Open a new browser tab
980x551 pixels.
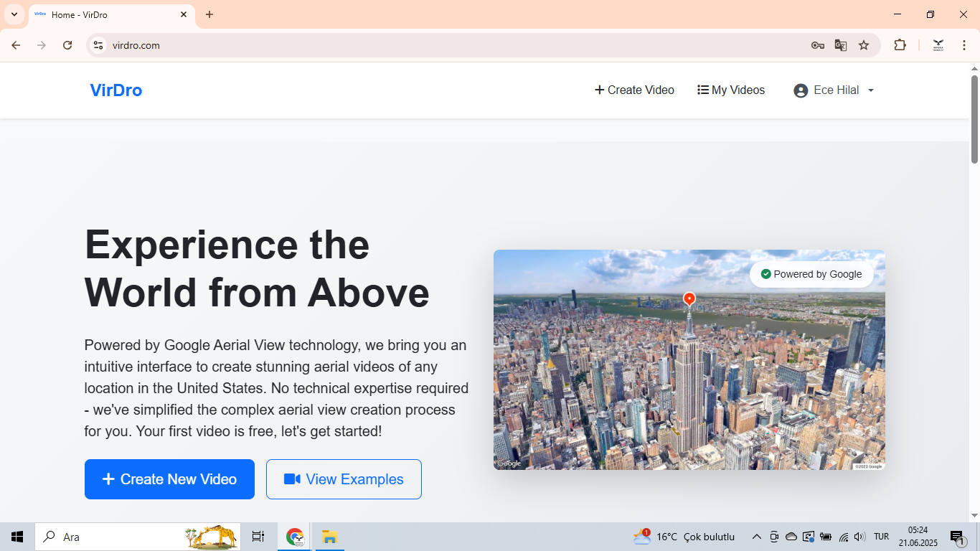tap(209, 14)
